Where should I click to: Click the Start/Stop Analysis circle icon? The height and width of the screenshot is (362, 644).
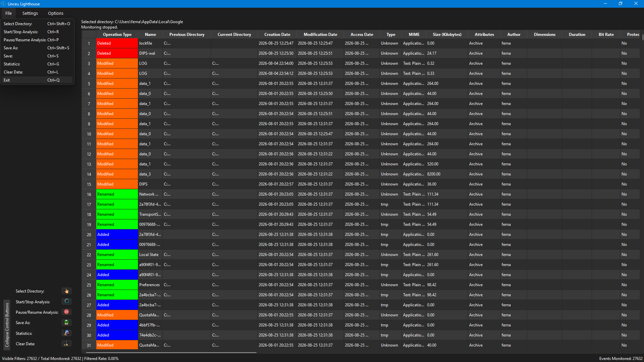tap(66, 301)
